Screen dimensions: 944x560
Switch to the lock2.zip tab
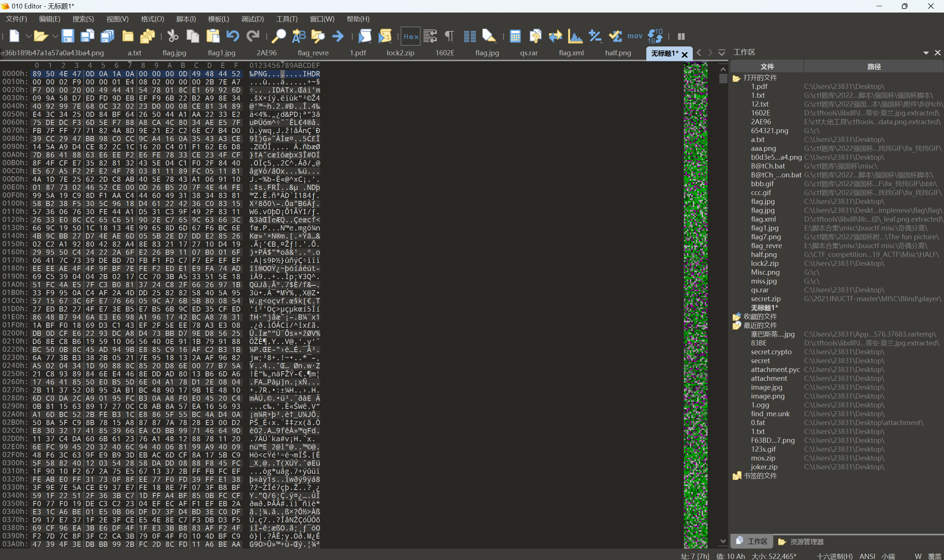400,53
